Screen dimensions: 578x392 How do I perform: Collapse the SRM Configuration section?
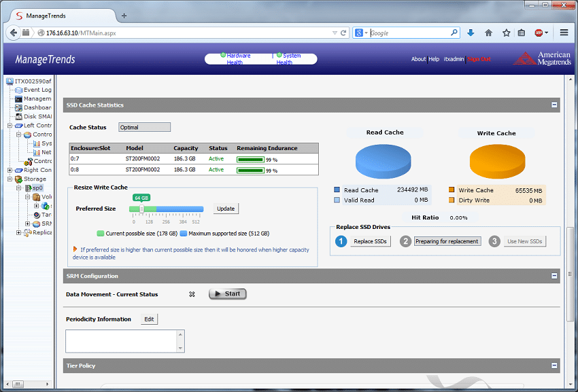coord(554,276)
